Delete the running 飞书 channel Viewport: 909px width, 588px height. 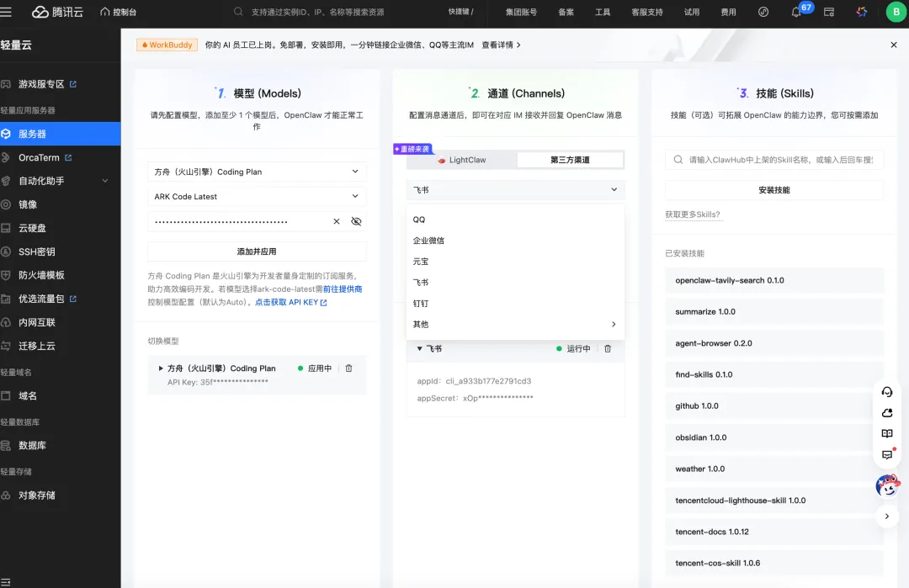pos(608,348)
